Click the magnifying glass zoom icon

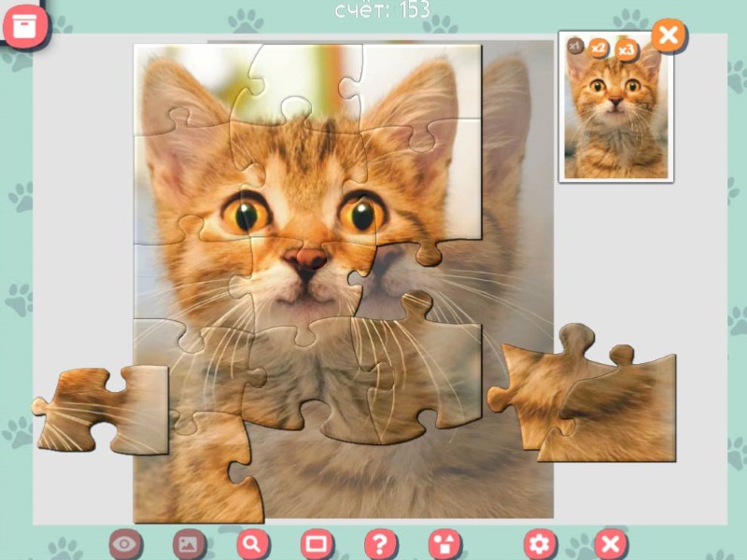coord(252,543)
